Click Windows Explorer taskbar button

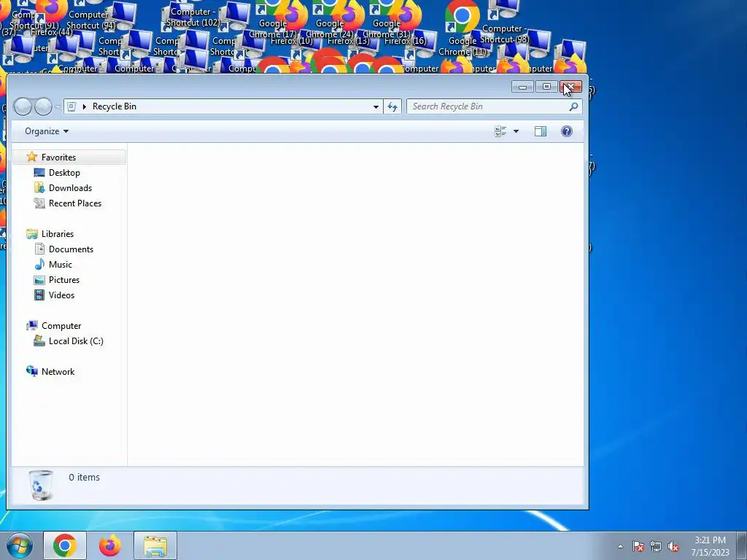coord(155,545)
